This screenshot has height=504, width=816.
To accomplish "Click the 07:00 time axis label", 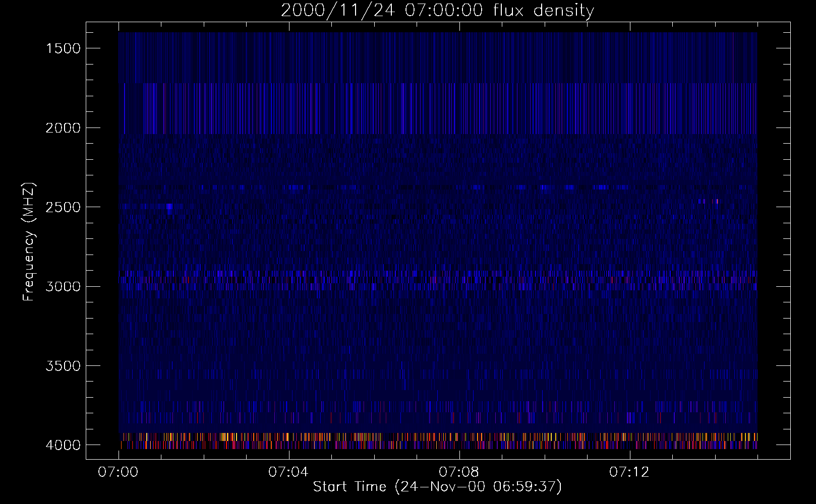I will [119, 472].
